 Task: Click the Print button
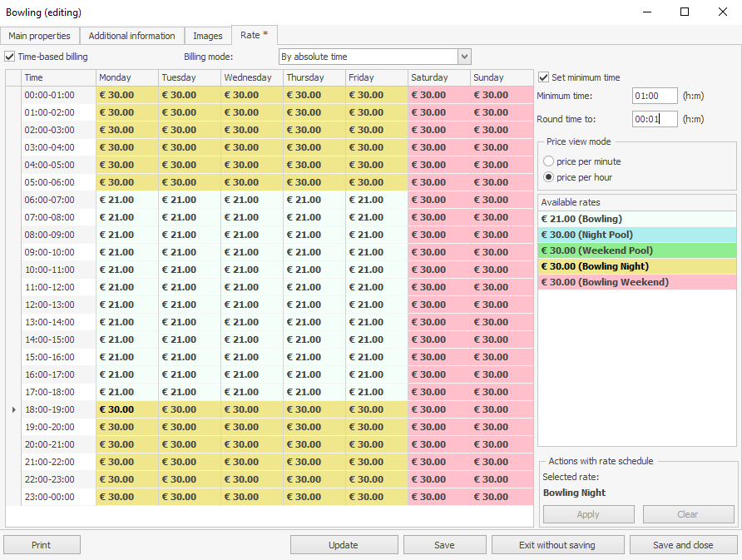pos(42,545)
